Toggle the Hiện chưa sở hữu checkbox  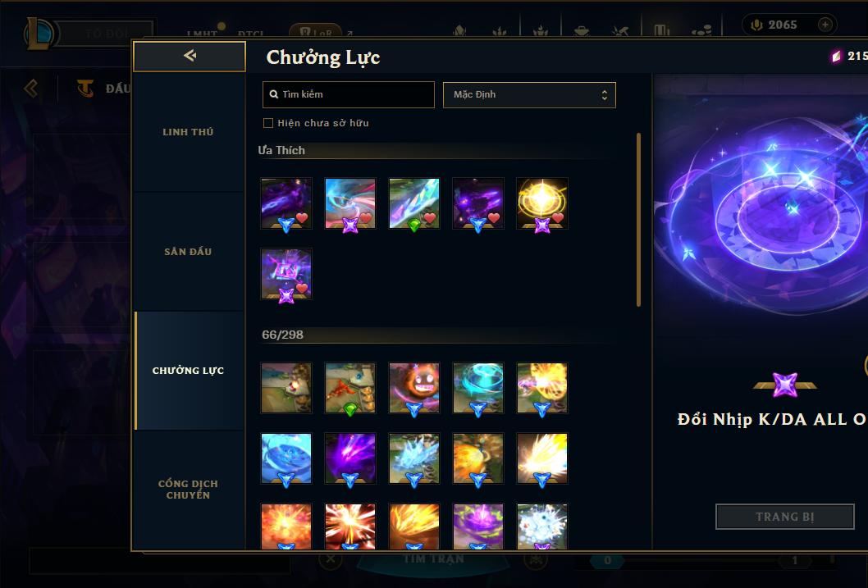[268, 123]
